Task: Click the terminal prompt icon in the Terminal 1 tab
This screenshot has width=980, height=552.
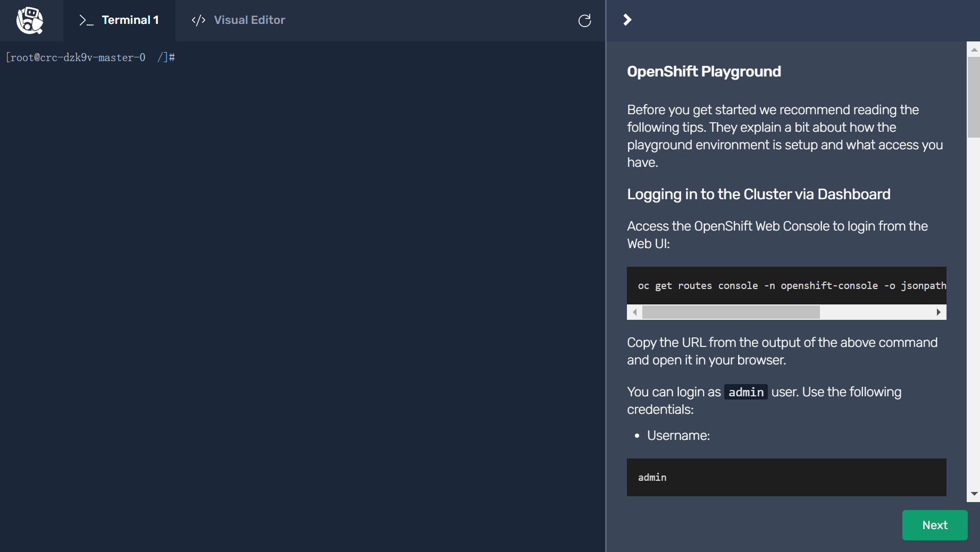Action: (86, 20)
